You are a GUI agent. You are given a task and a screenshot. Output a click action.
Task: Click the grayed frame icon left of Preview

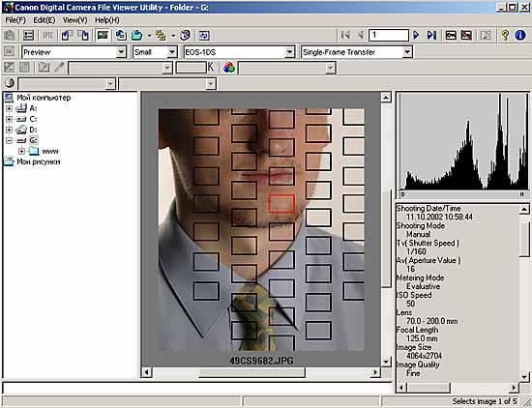(x=9, y=51)
